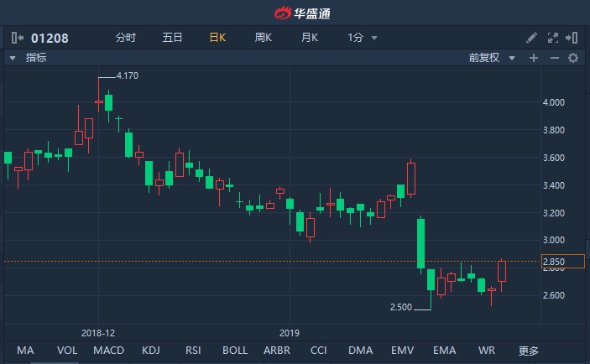590x364 pixels.
Task: Click the 2.600 price axis label
Action: 554,295
